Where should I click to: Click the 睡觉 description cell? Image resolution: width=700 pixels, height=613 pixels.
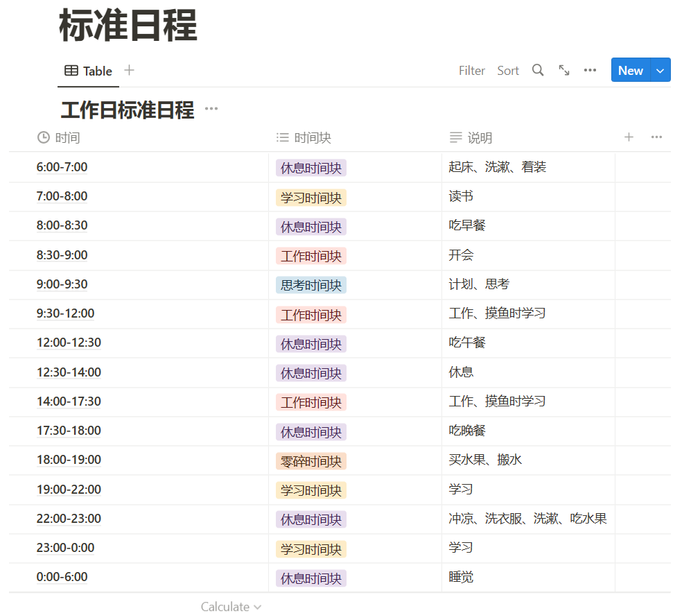(528, 577)
